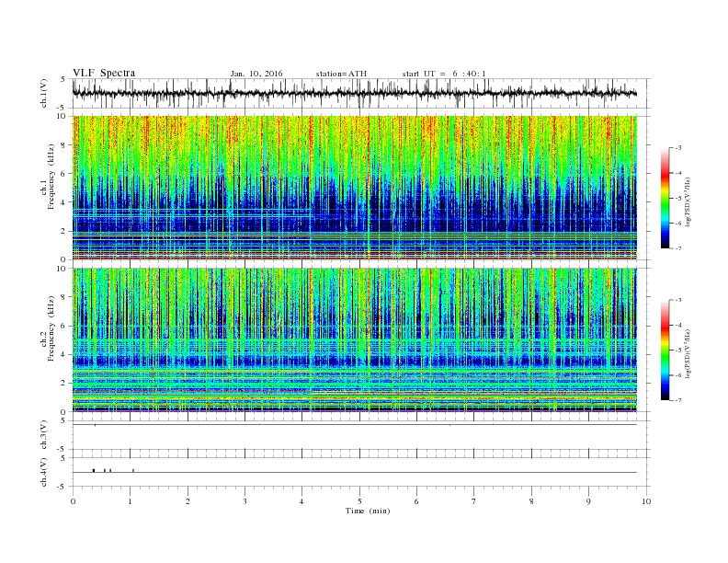Click the log(PSD) label beside ch.1 colorbar
The image size is (728, 563).
(x=688, y=202)
